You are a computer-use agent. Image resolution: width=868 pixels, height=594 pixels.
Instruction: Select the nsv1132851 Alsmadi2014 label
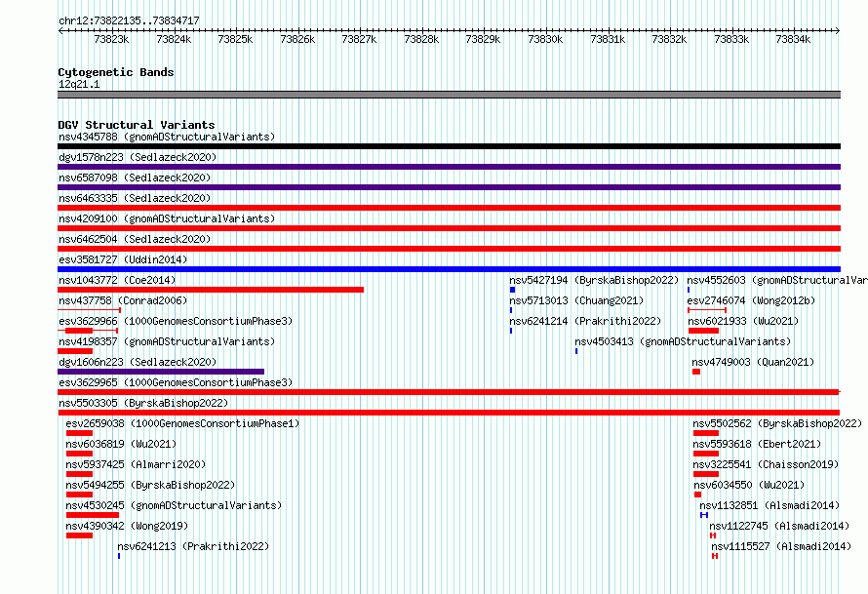pyautogui.click(x=769, y=505)
